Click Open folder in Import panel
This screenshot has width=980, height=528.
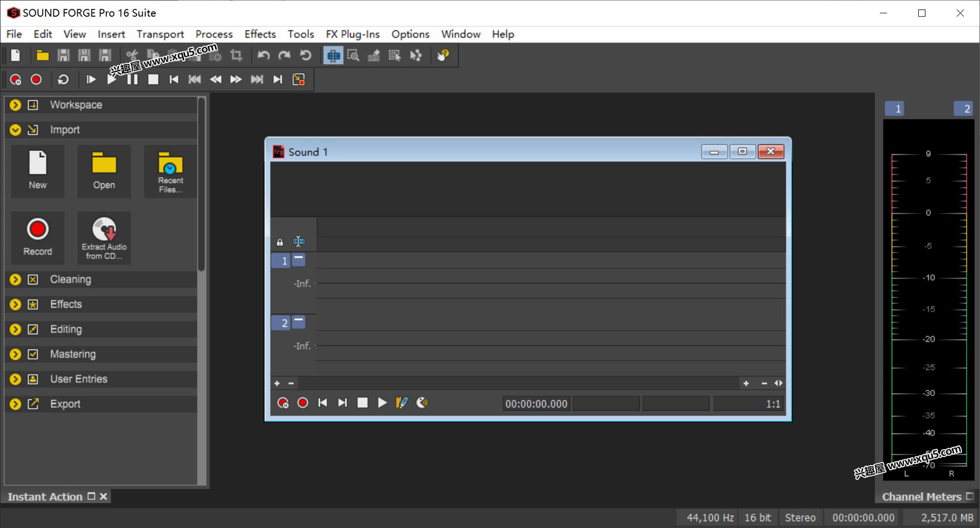coord(104,171)
